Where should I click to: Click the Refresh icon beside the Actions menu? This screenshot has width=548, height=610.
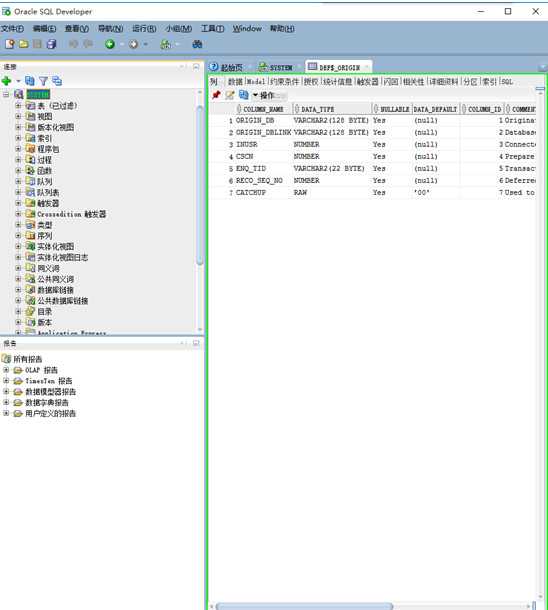point(243,95)
